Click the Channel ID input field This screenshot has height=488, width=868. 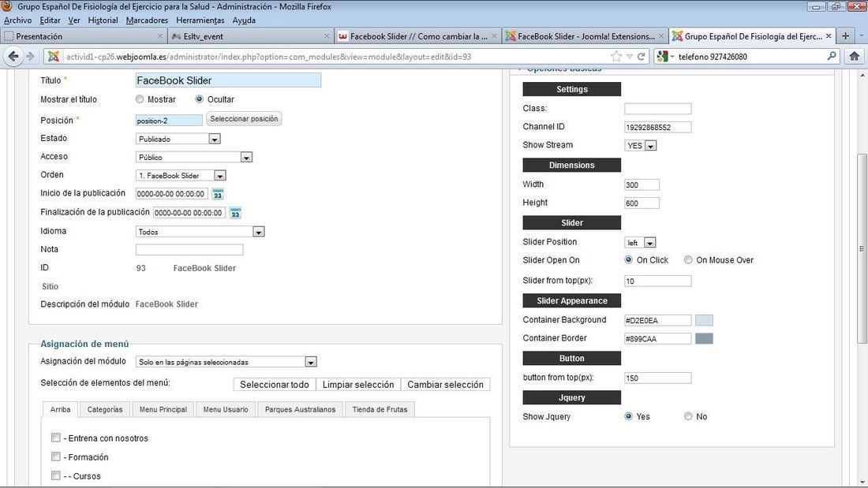click(x=657, y=127)
